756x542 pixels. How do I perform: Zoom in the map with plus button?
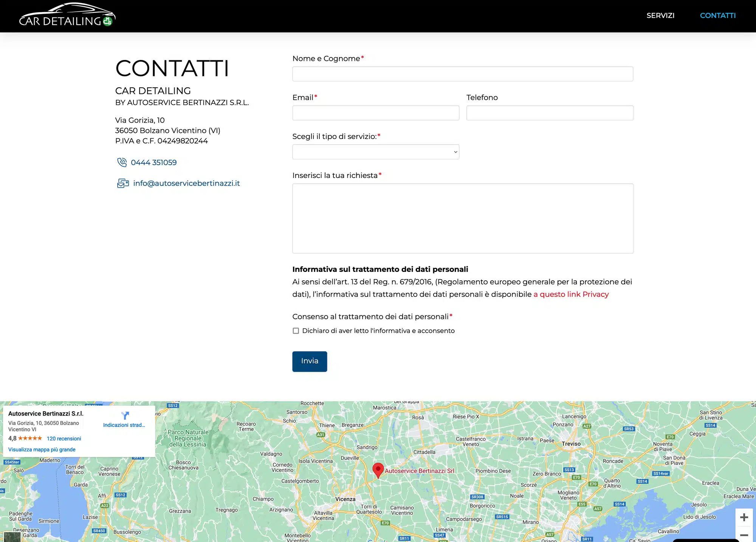744,517
